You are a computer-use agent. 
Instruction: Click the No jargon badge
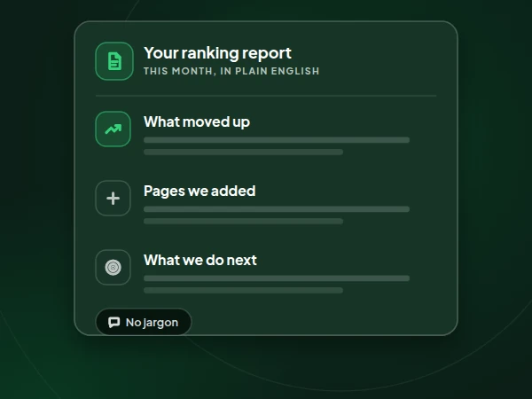[x=144, y=322]
